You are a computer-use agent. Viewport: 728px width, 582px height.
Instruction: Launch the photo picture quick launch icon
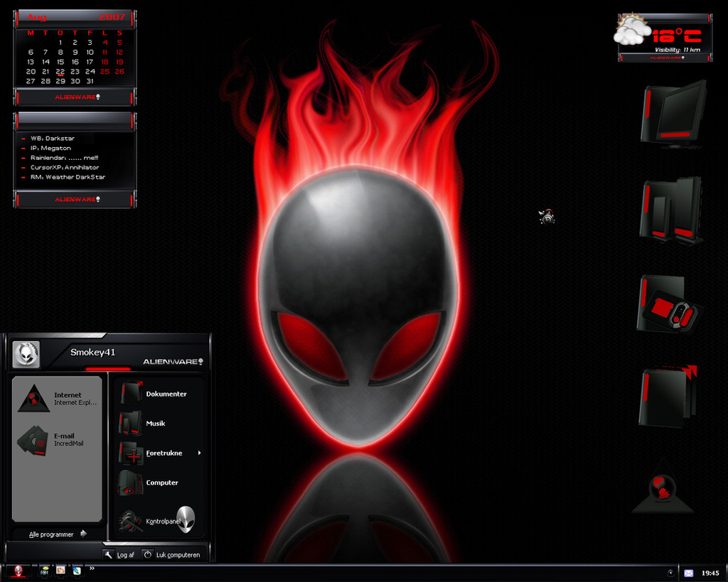pyautogui.click(x=61, y=570)
